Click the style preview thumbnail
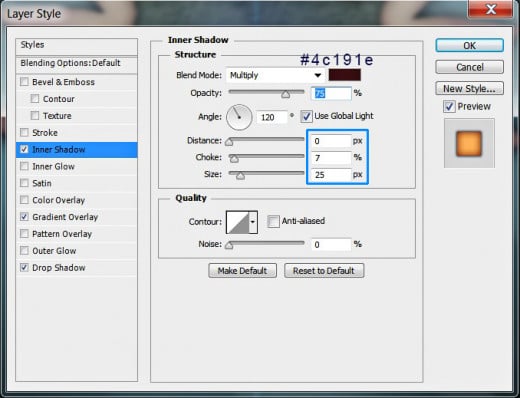 coord(469,143)
